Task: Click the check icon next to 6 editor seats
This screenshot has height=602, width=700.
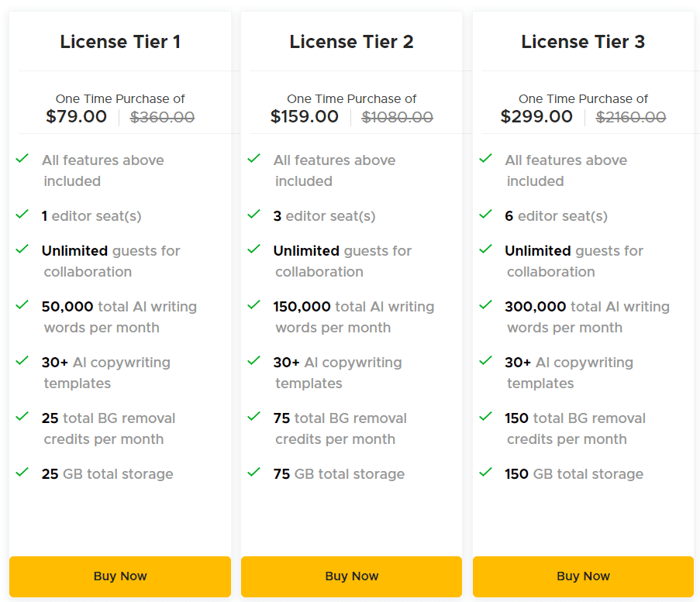Action: pyautogui.click(x=485, y=212)
